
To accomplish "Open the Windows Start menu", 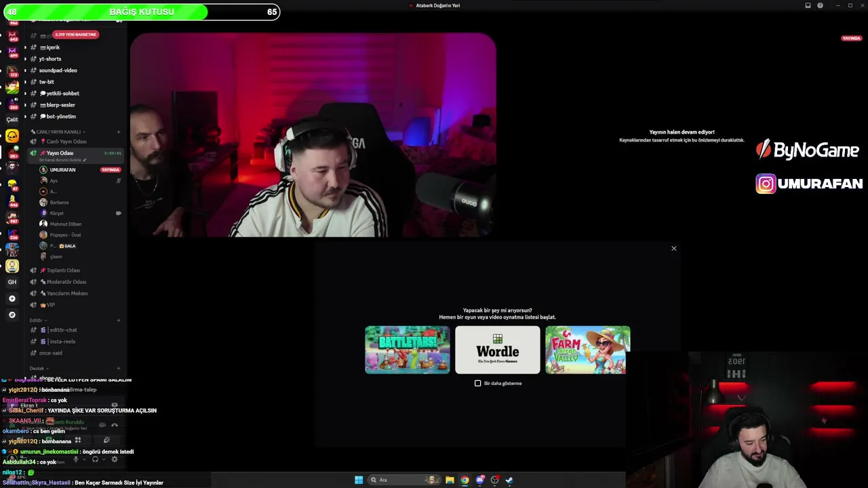I will (x=359, y=480).
